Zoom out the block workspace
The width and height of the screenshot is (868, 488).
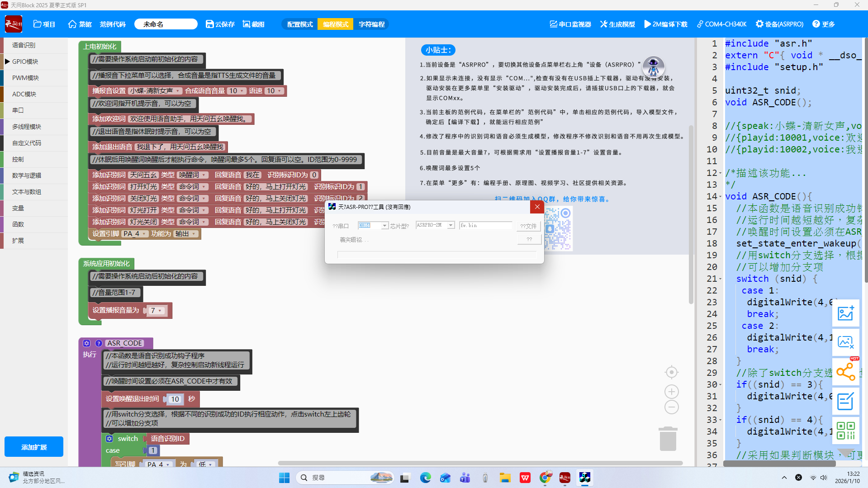click(x=672, y=407)
